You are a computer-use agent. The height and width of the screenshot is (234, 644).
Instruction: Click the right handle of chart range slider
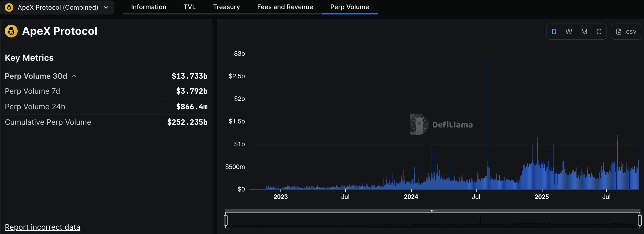pyautogui.click(x=640, y=220)
